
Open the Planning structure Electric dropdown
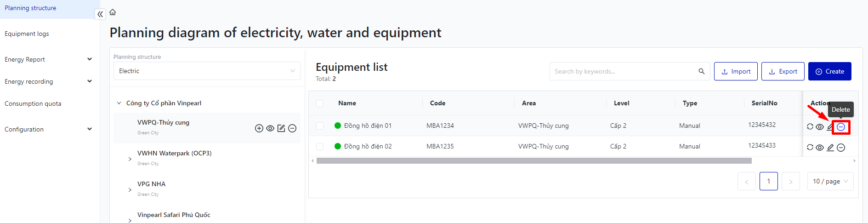pos(207,71)
